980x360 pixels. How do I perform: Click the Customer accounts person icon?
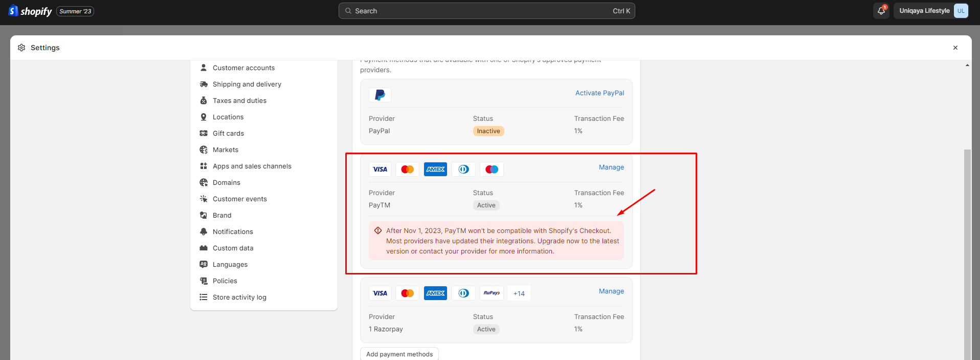(x=204, y=68)
